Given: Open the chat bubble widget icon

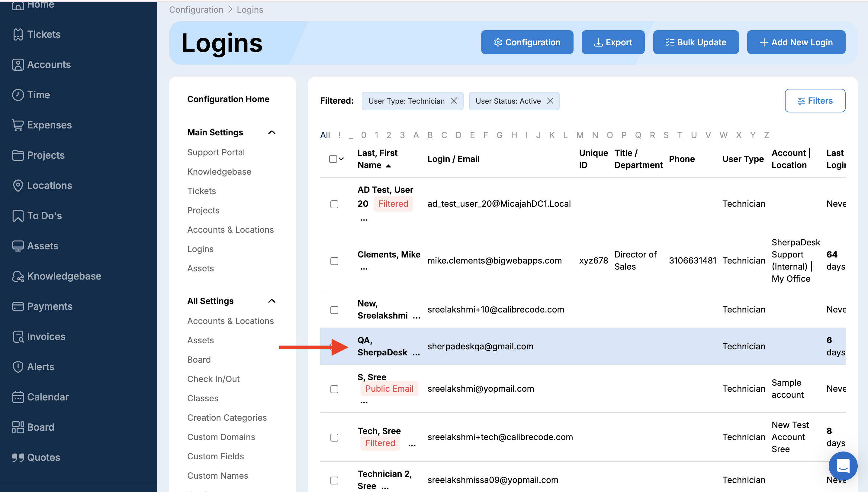Looking at the screenshot, I should (x=843, y=466).
